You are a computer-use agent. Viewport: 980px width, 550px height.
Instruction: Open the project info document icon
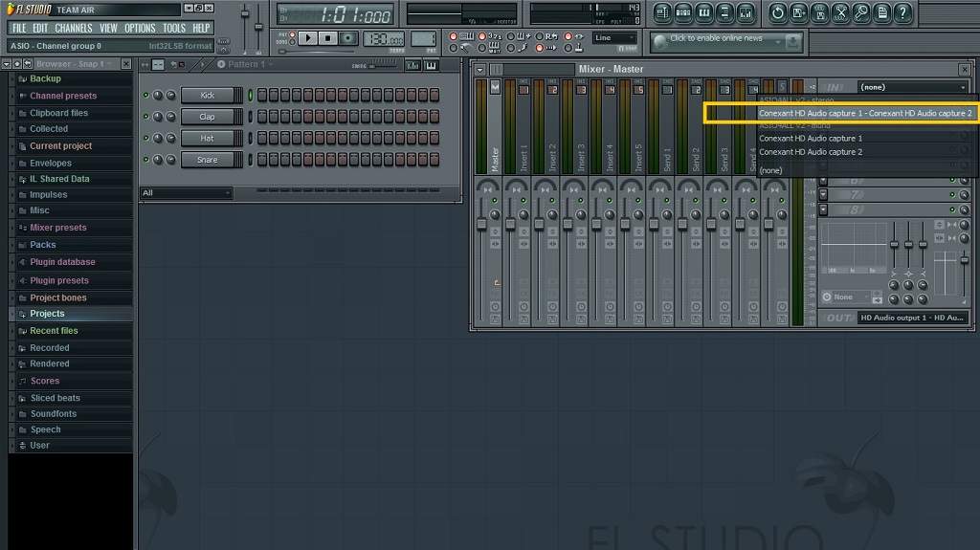click(x=881, y=12)
